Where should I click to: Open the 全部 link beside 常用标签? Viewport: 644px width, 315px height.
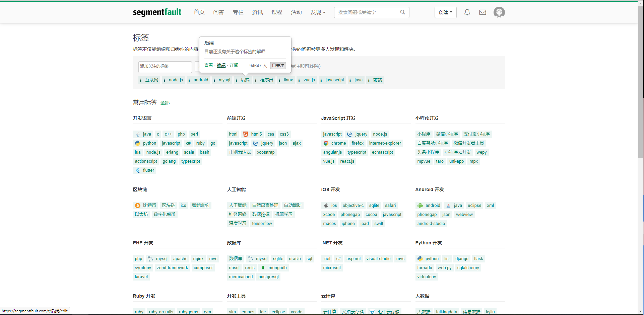pos(165,103)
